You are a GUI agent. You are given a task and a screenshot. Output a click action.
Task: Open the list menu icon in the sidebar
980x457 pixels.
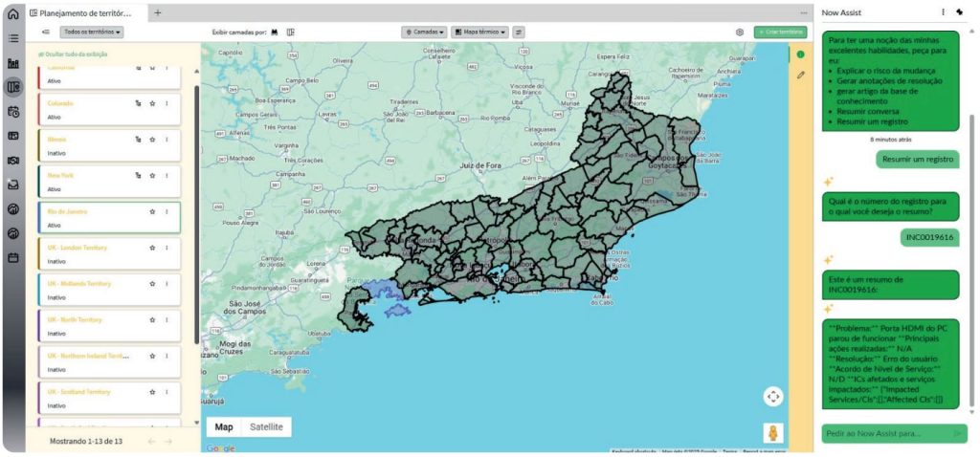coord(13,38)
